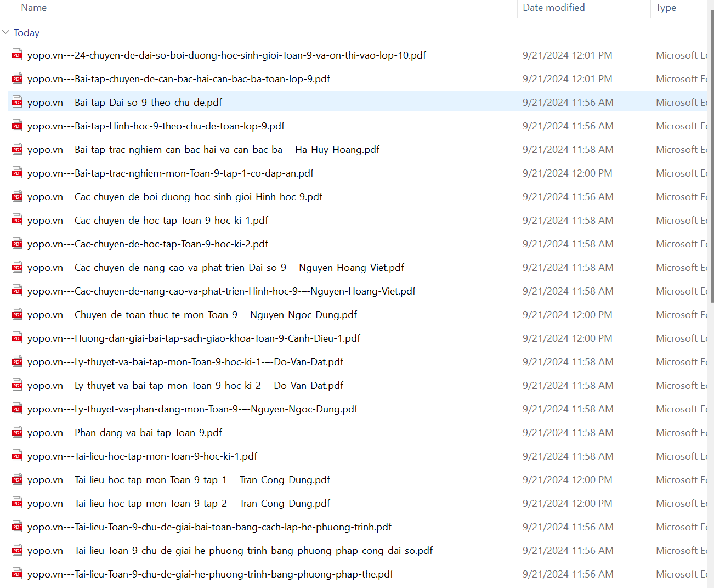
Task: Select file Ly-thuyet-va-phan-dang-mon-Toan-9 name
Action: click(x=192, y=409)
